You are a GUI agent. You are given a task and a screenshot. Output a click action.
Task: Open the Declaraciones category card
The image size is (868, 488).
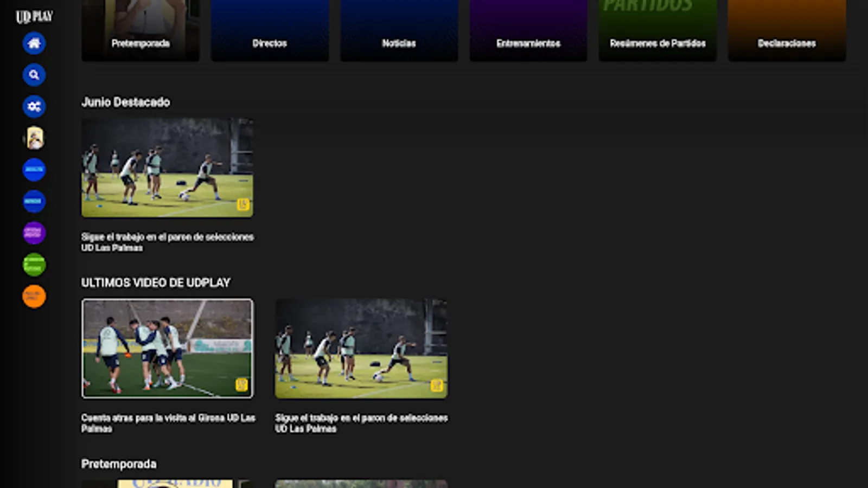(x=787, y=30)
